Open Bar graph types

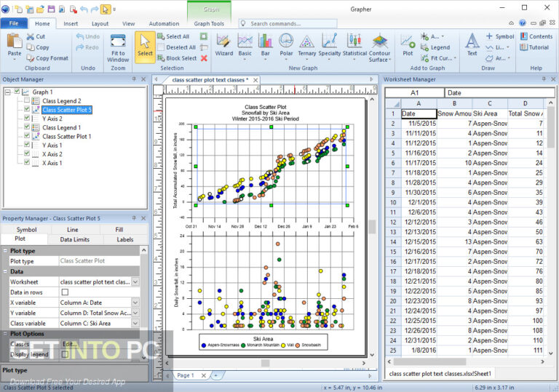pos(265,45)
